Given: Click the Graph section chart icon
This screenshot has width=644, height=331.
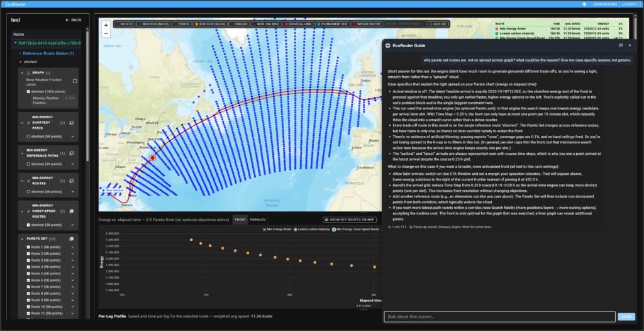Looking at the screenshot, I should coord(29,73).
